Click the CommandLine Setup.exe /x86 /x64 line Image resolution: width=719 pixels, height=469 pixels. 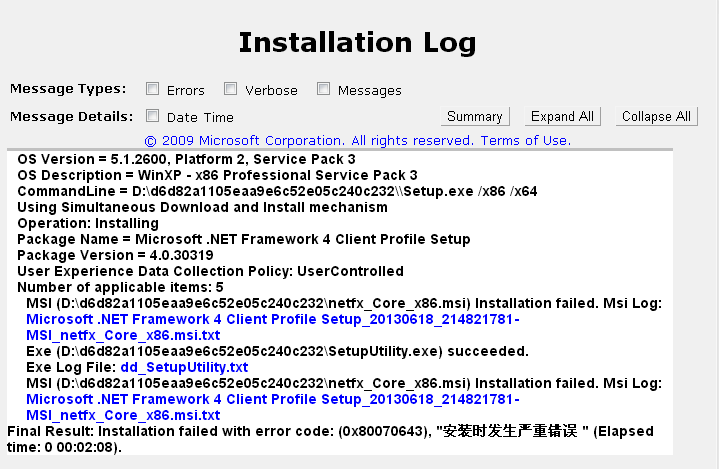pos(277,191)
